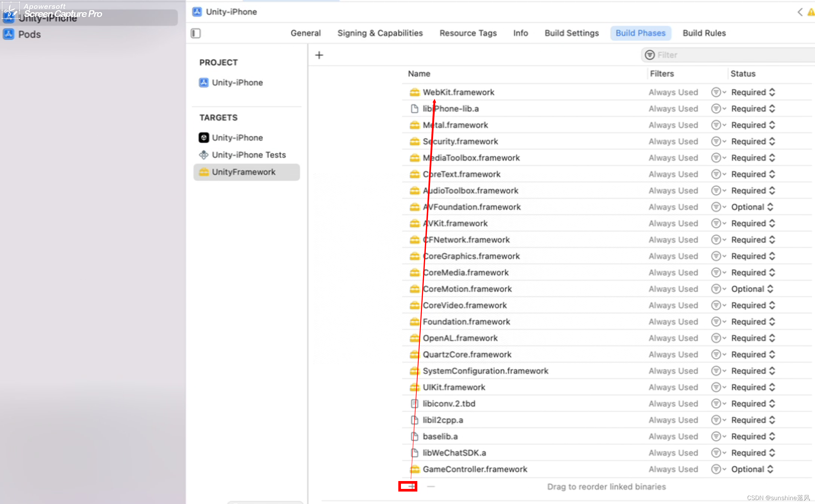Click the Unity-iPhone project icon under PROJECT
The image size is (815, 504).
[203, 82]
